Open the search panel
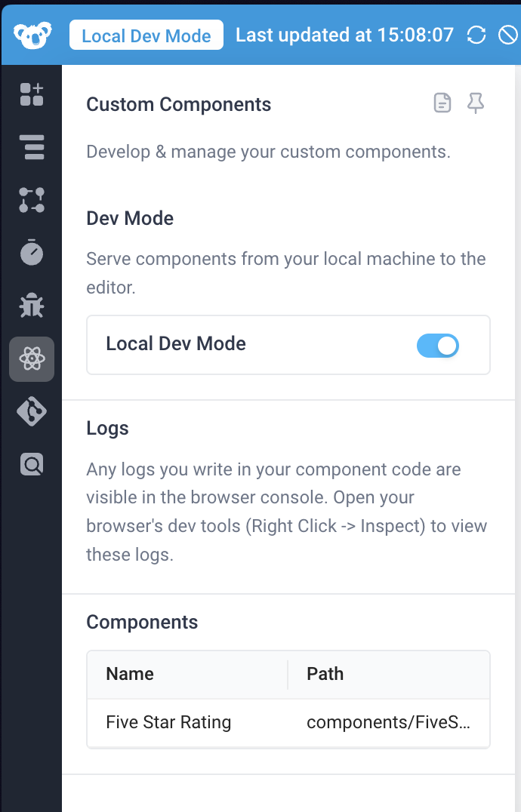The image size is (521, 812). pos(32,464)
